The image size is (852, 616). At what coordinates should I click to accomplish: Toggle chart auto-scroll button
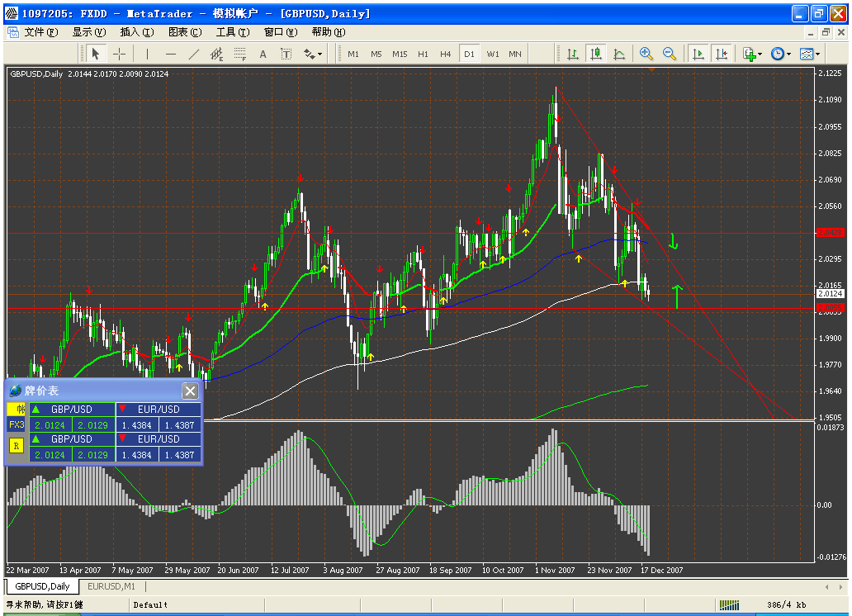coord(698,54)
